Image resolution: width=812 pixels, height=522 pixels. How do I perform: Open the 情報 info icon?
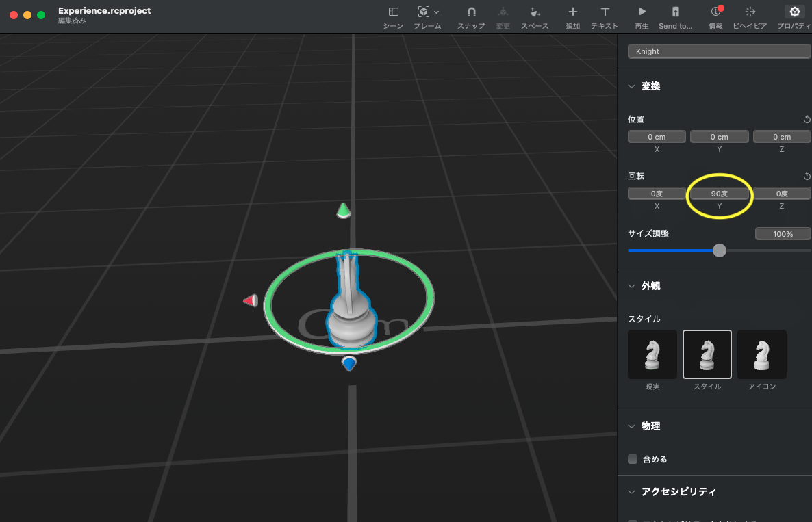click(x=715, y=12)
